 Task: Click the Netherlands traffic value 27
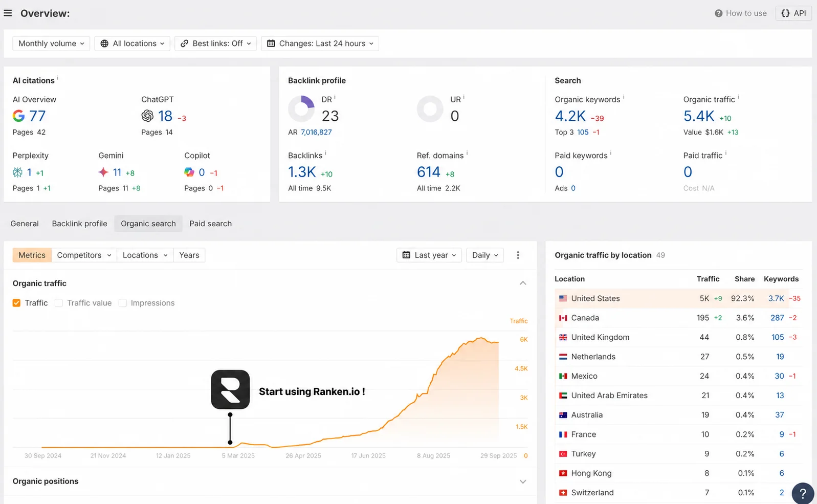click(704, 357)
